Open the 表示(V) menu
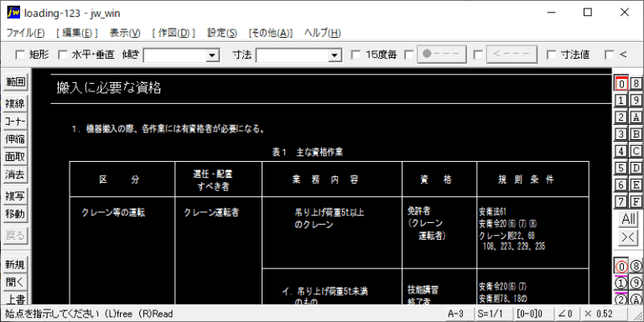 (125, 33)
